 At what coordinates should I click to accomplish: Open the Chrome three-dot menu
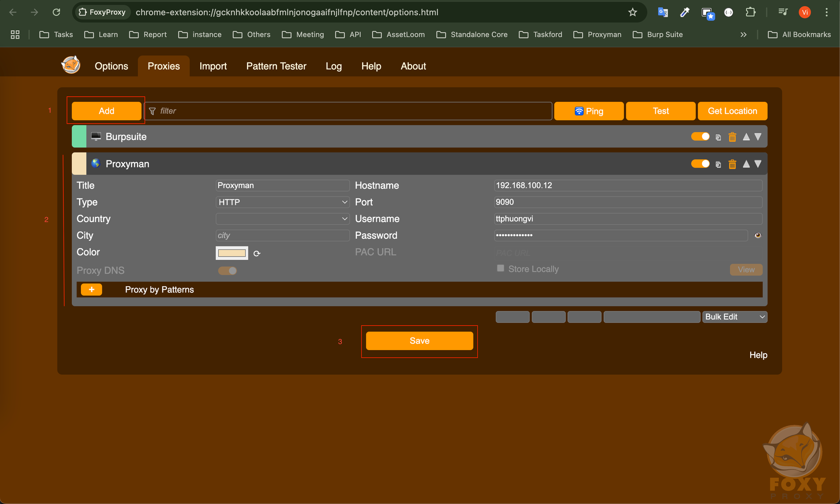click(x=826, y=12)
